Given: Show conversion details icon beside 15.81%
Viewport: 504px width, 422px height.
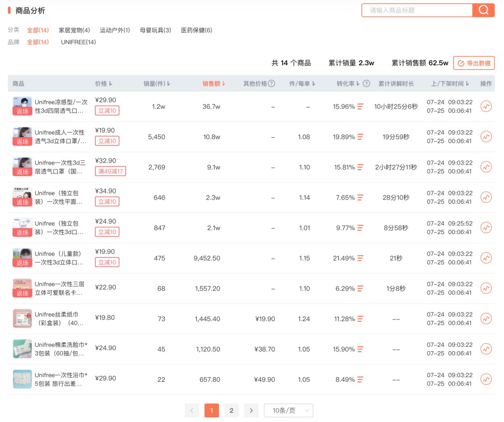Looking at the screenshot, I should coord(360,167).
